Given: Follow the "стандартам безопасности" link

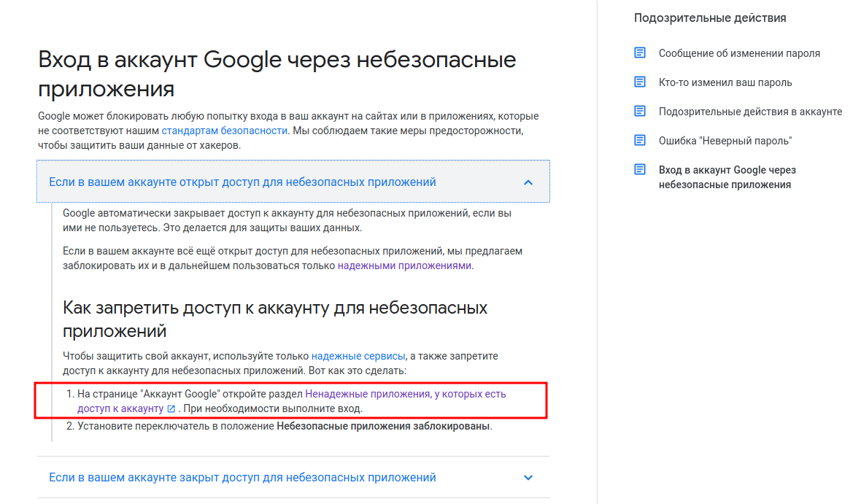Looking at the screenshot, I should tap(225, 131).
